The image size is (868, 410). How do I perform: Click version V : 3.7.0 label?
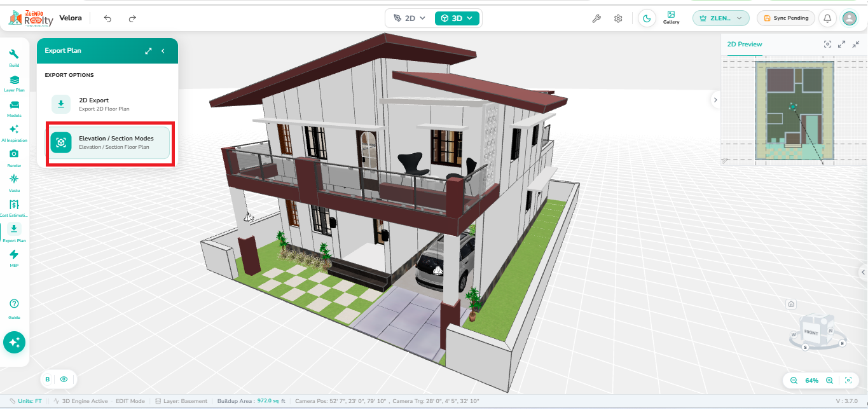pyautogui.click(x=846, y=401)
